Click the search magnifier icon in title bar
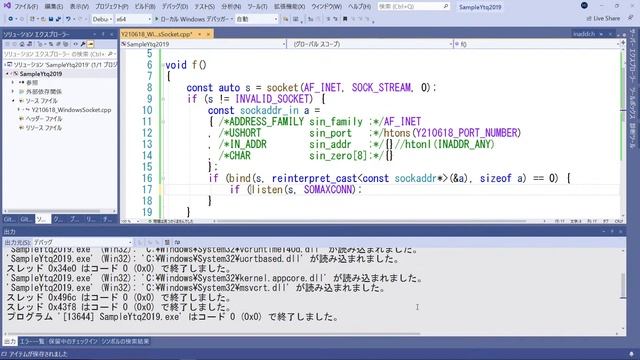Screen dimensions: 640x360 pyautogui.click(x=446, y=7)
